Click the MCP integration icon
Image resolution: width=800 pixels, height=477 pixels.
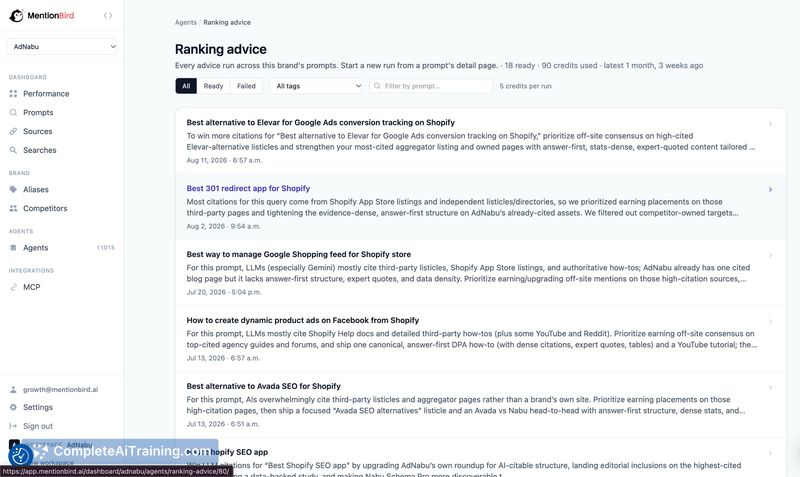point(13,287)
